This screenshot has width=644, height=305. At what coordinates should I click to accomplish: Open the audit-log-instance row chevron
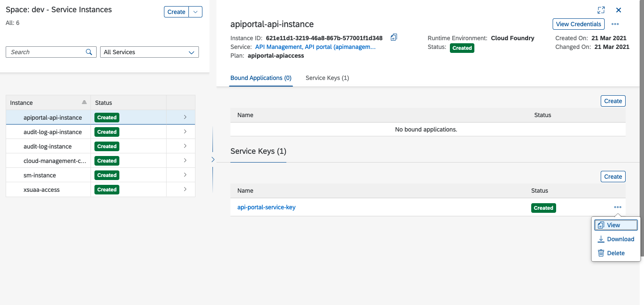(x=185, y=146)
